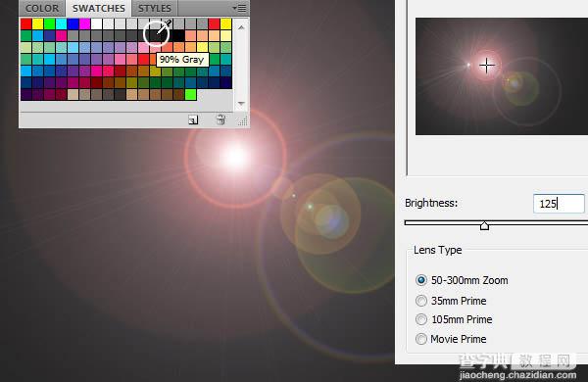Switch to the COLOR tab
The width and height of the screenshot is (588, 382).
click(x=42, y=8)
